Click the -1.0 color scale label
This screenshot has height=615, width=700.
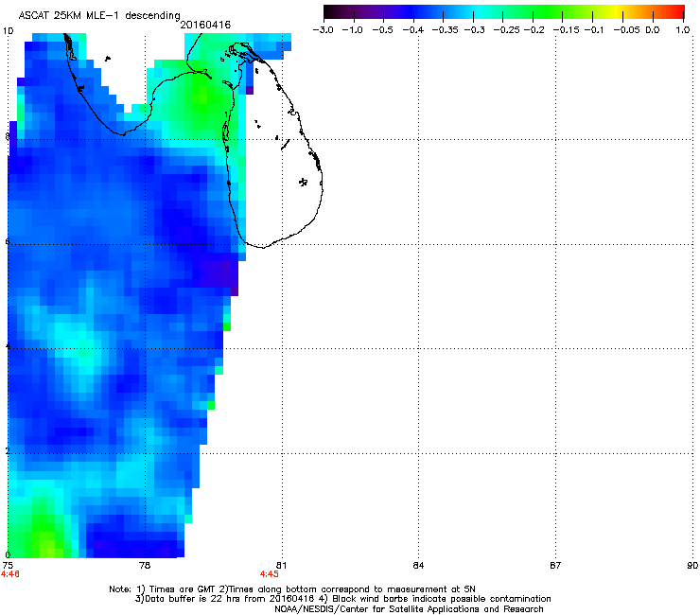coord(352,30)
